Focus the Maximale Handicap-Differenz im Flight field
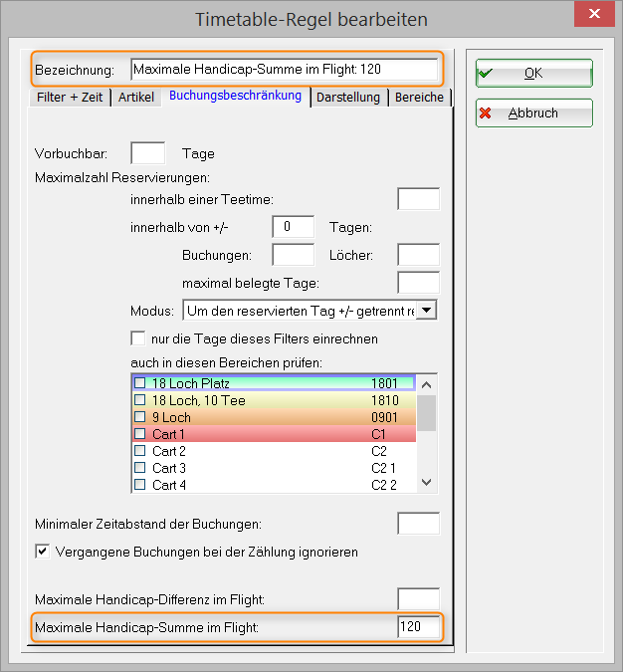Screen dimensions: 623x672 (418, 598)
